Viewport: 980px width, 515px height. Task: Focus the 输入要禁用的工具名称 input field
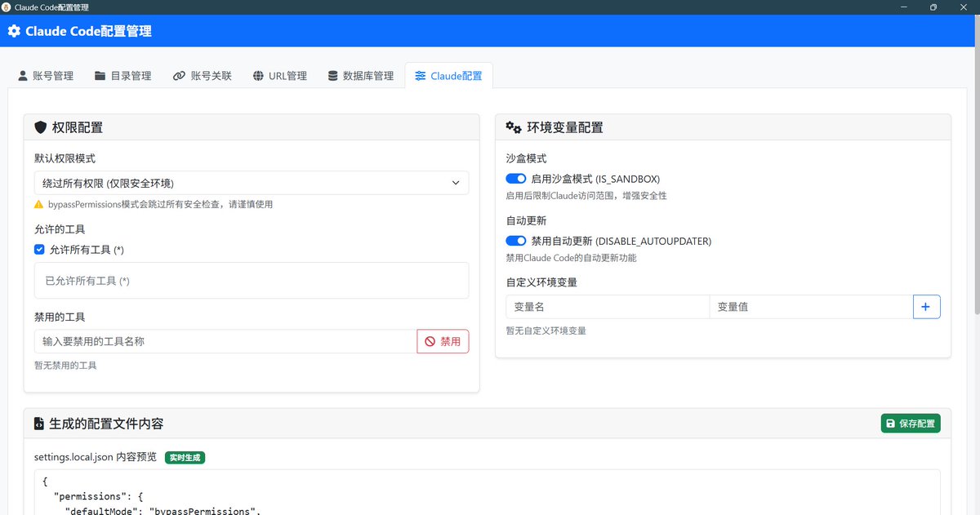[225, 341]
